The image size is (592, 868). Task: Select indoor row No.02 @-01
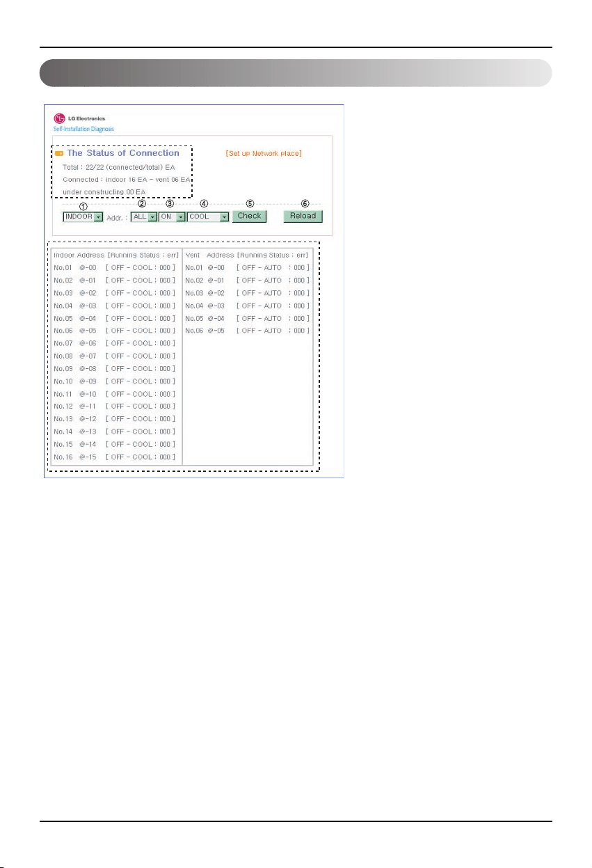[115, 280]
